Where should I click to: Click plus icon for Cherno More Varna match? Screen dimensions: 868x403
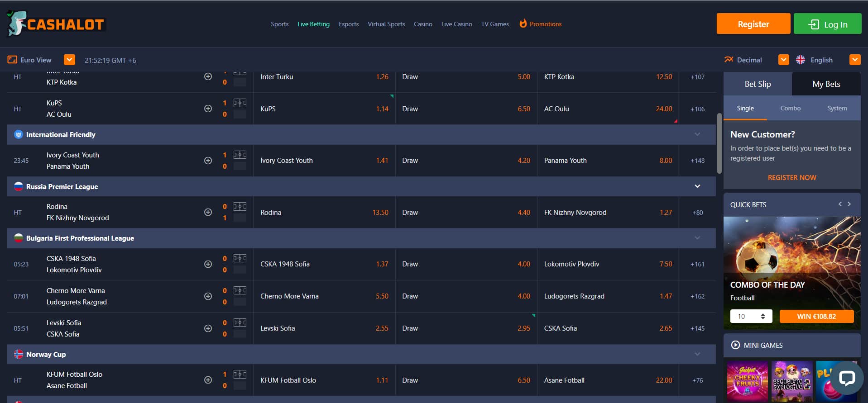(x=208, y=296)
